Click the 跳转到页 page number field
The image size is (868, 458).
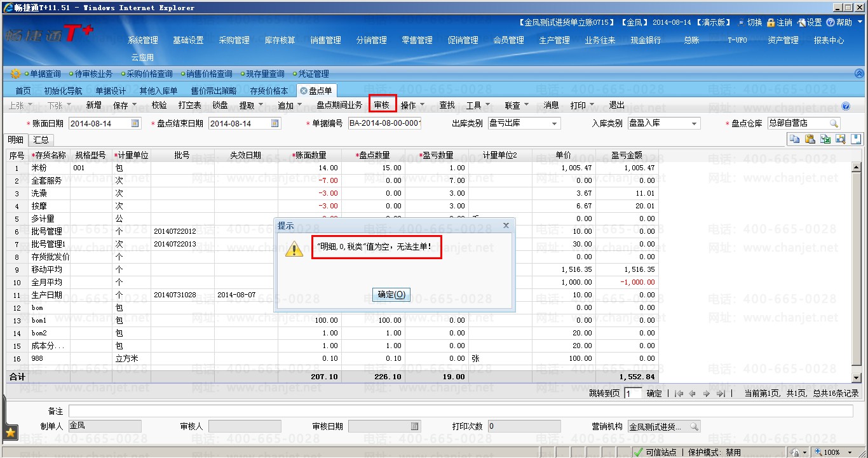click(633, 394)
